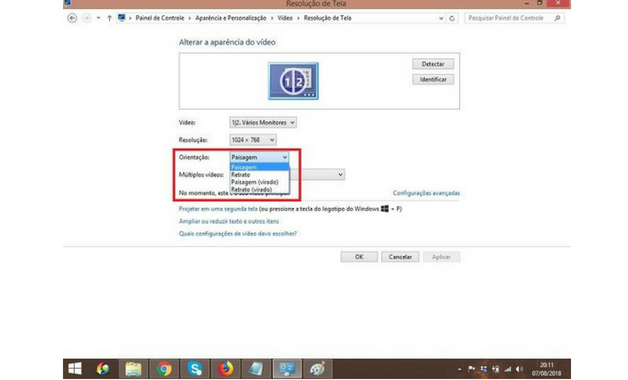Open Google Chrome from taskbar

[x=164, y=368]
